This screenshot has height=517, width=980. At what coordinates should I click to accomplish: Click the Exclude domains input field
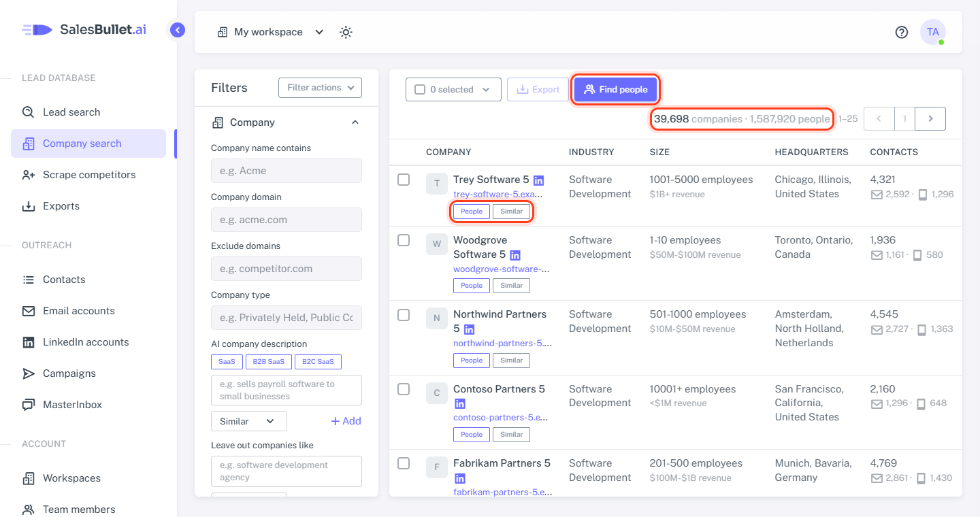click(x=287, y=269)
